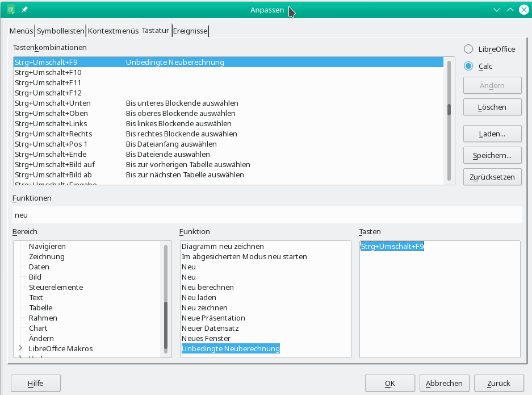
Task: Click the Ändern button on the right
Action: coord(492,86)
